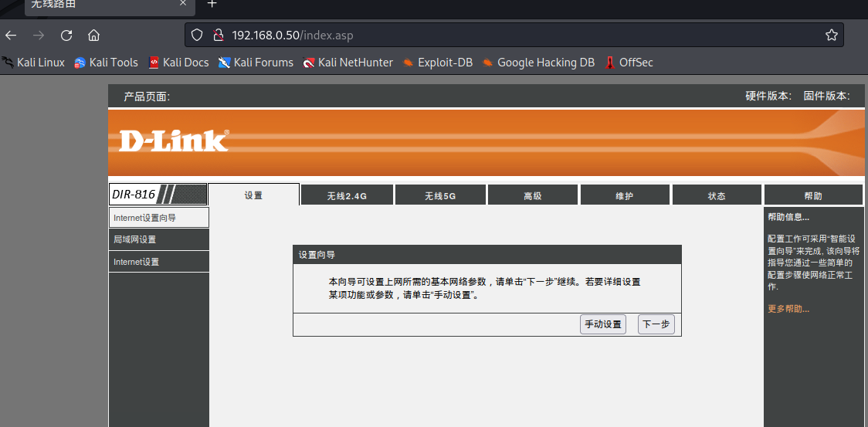Click the 帮助信息... heading

788,216
